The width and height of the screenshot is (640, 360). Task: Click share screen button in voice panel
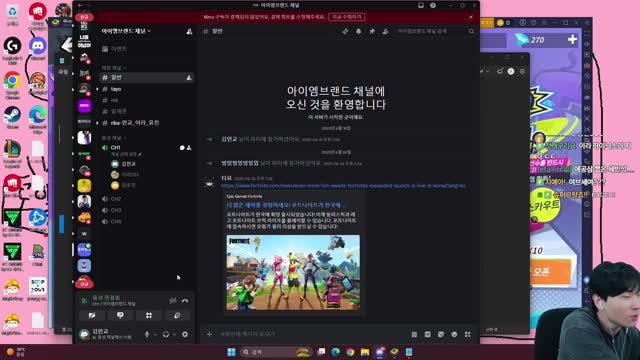point(120,316)
